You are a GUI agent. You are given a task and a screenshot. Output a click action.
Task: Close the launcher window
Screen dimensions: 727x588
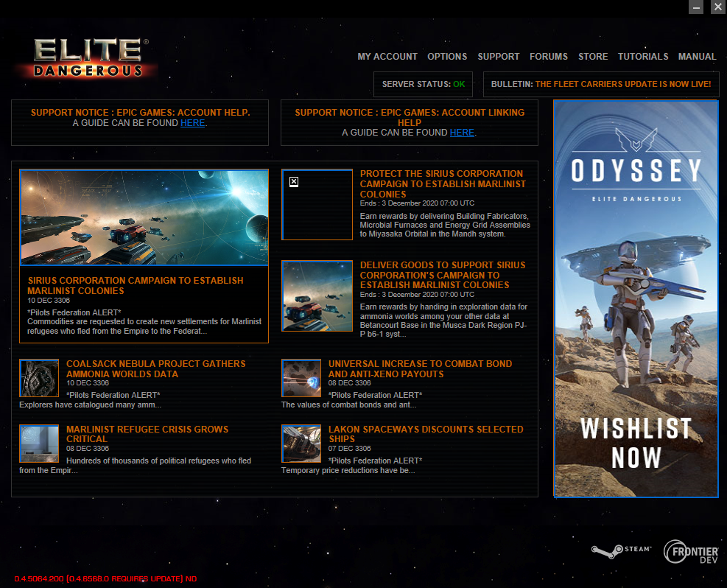[x=718, y=7]
